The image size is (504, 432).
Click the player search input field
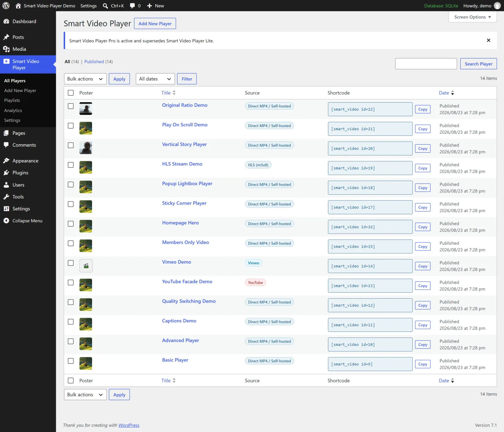pos(426,64)
